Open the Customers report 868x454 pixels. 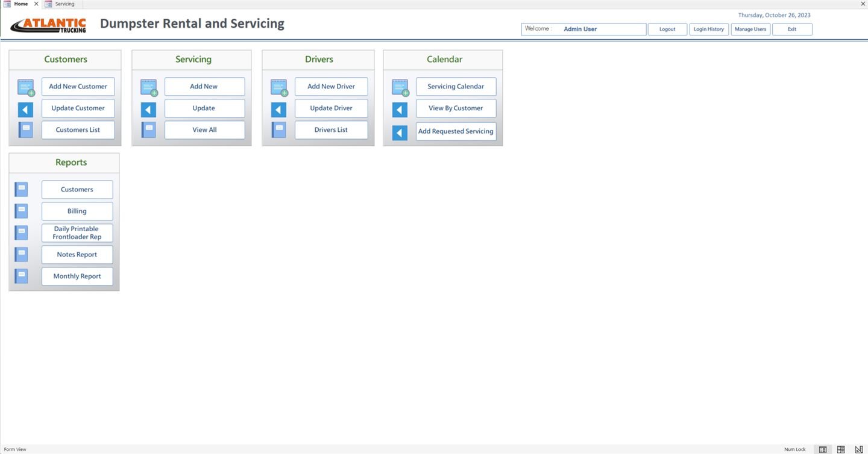click(77, 189)
